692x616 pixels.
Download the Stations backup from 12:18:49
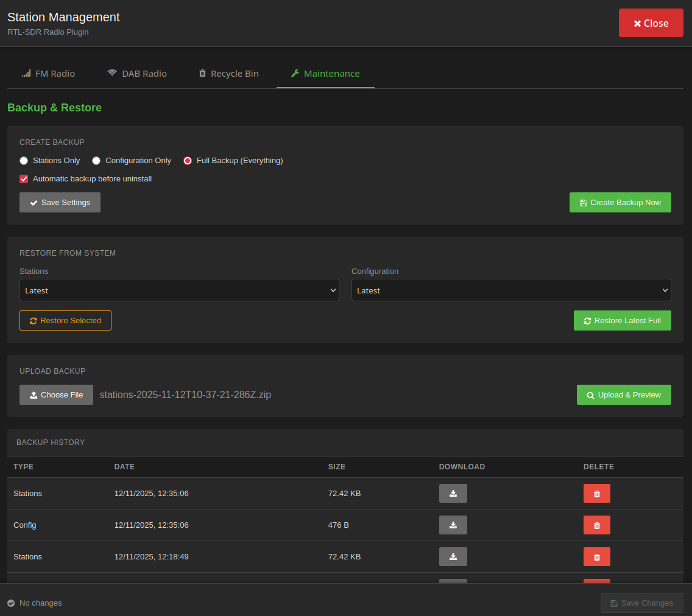453,556
